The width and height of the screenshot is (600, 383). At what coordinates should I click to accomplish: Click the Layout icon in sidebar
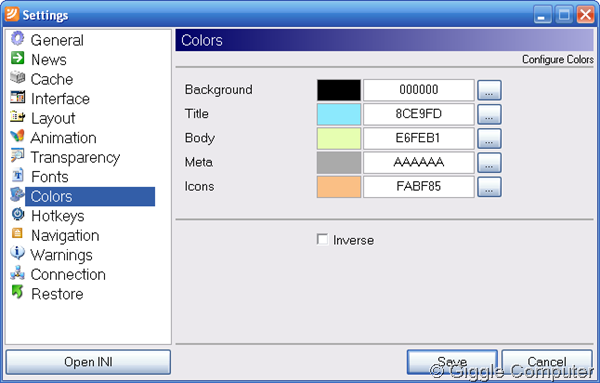17,116
